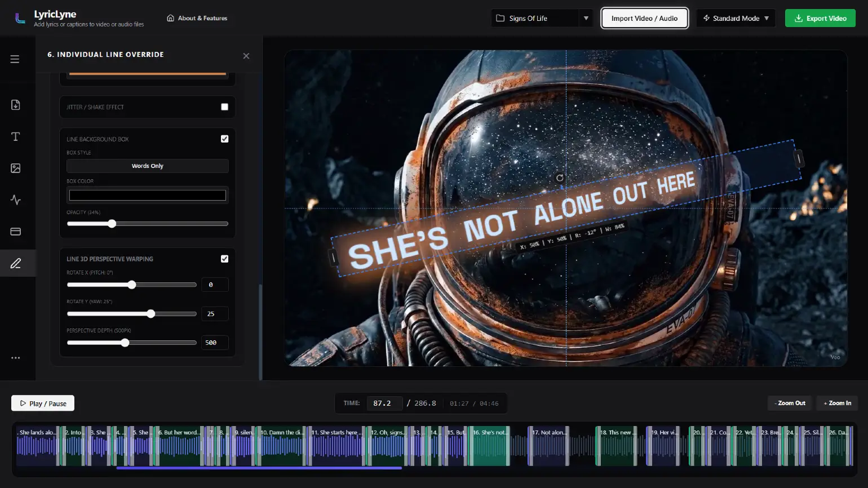Open the Box Color swatch picker

(148, 195)
